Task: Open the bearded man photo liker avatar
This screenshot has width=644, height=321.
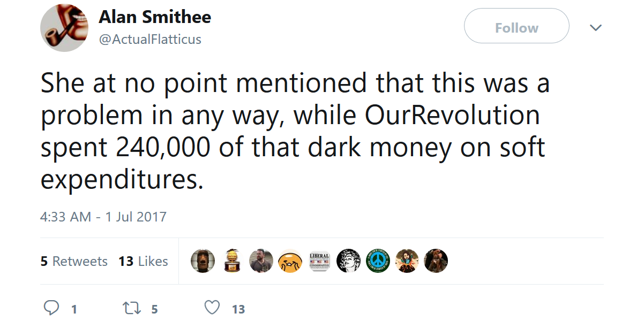Action: click(261, 261)
